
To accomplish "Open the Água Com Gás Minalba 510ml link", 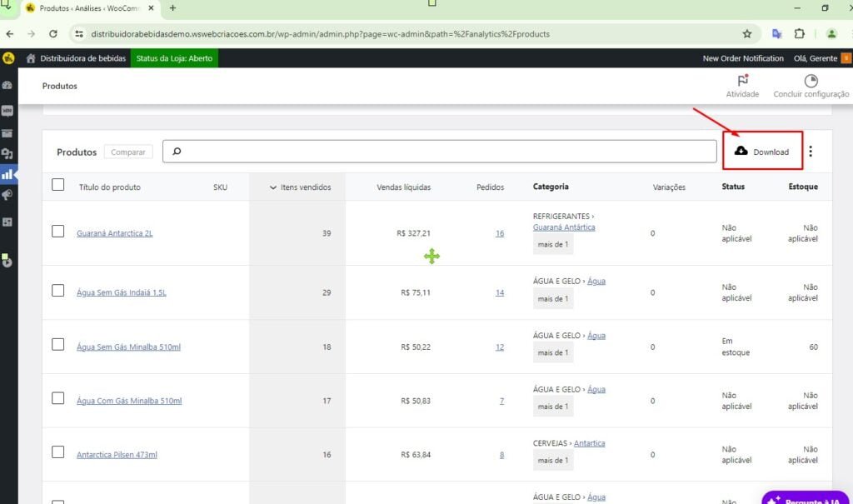I will tap(129, 401).
